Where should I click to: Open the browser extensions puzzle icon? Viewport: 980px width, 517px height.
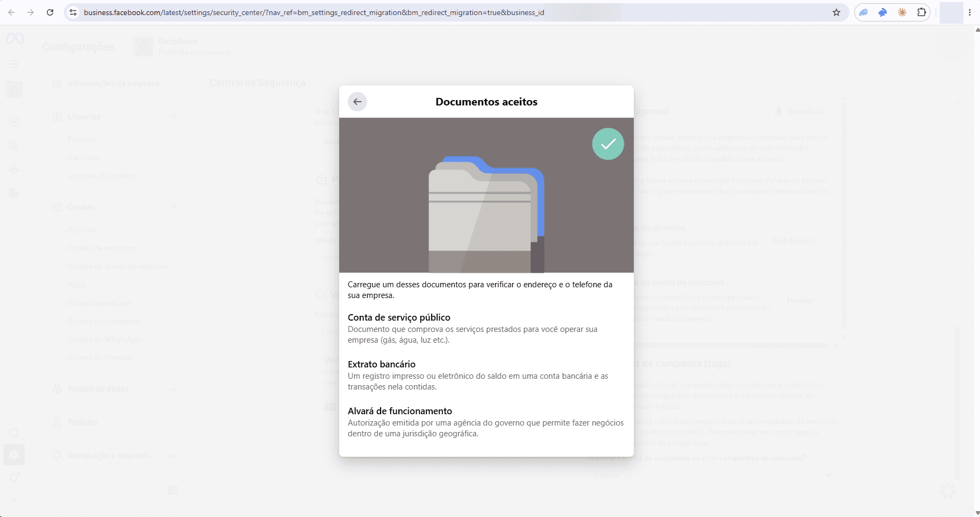(x=921, y=12)
